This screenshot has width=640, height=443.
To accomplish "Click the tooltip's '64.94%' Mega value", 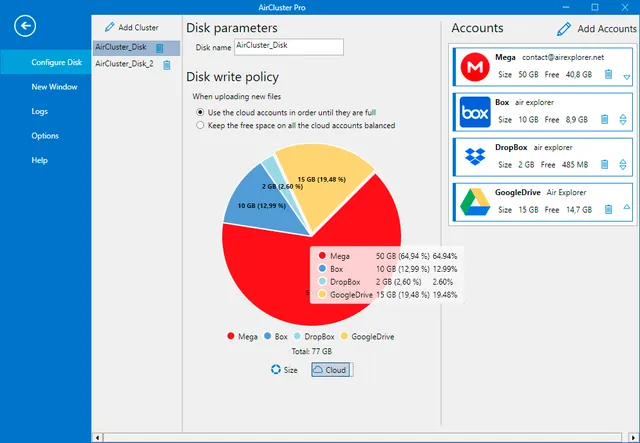I will coord(445,256).
